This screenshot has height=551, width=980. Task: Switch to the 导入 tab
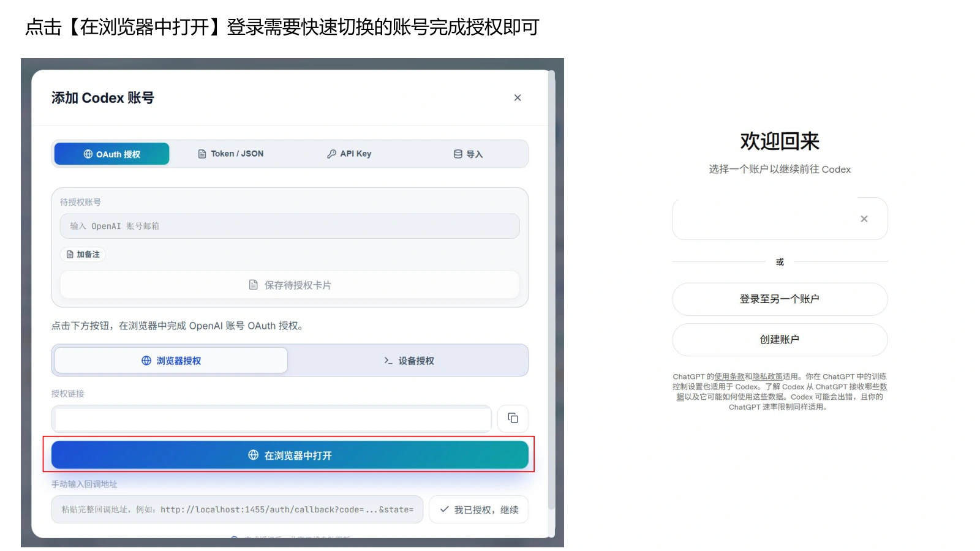468,154
